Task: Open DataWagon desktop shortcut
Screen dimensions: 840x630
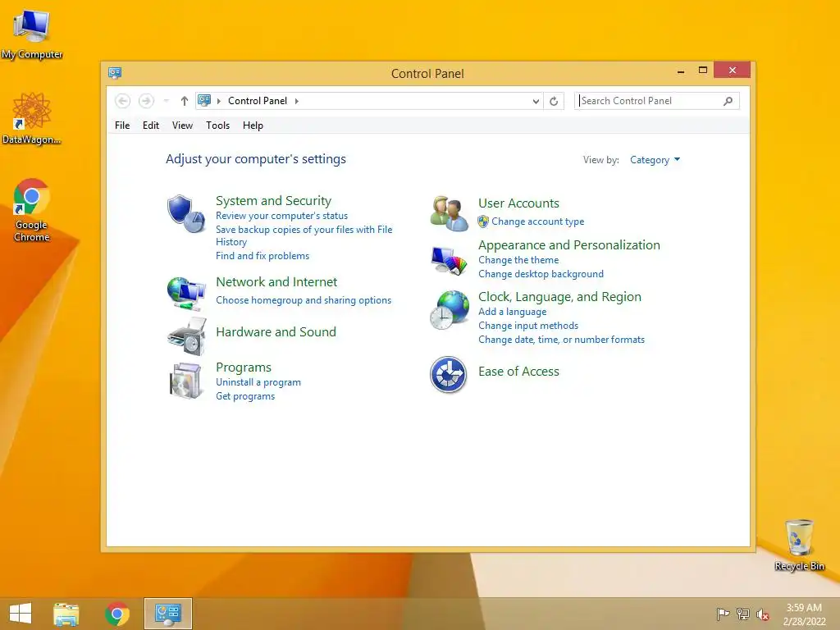Action: pos(32,118)
